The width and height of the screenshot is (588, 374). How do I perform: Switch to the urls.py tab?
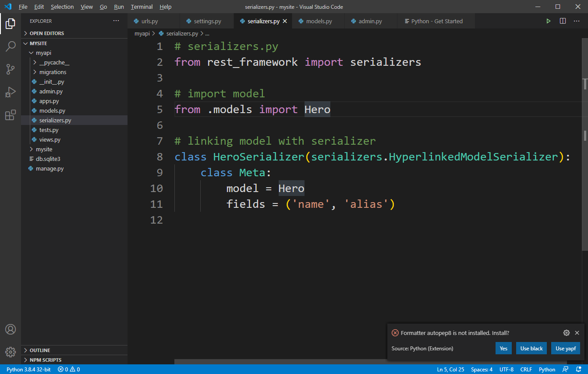[154, 21]
